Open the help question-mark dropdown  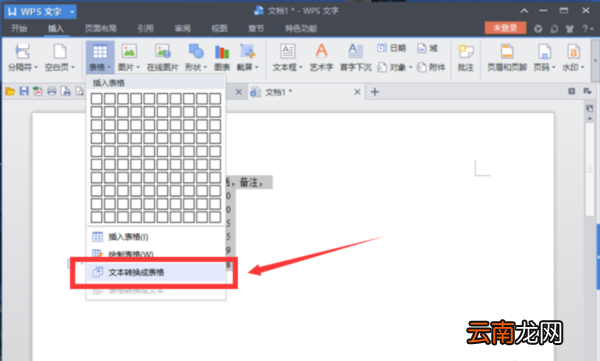coord(587,29)
